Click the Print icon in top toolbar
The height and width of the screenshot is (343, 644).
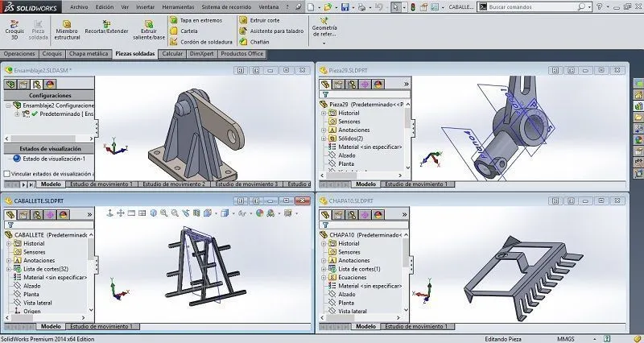coord(361,7)
